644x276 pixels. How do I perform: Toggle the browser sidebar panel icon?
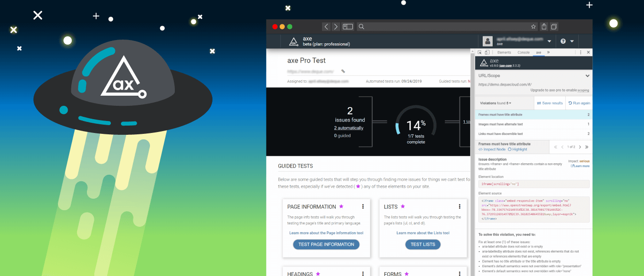click(x=348, y=27)
